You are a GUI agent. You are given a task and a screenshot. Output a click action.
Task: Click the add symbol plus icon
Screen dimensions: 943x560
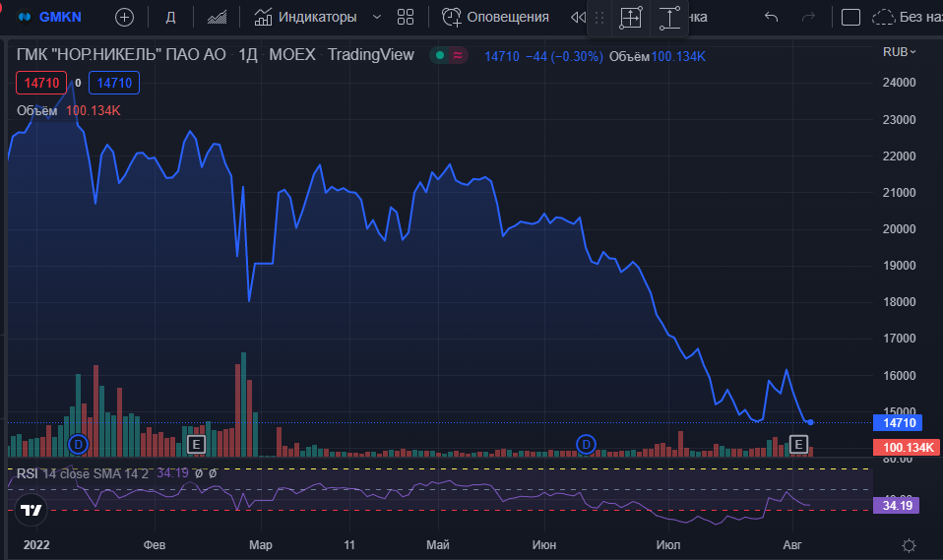click(124, 18)
